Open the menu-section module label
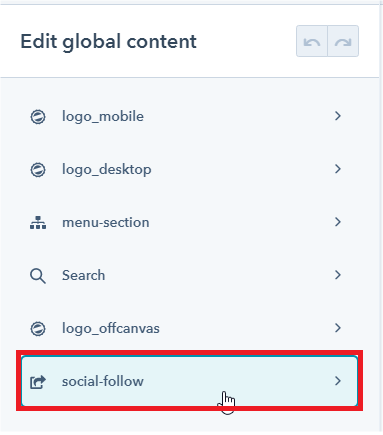Image resolution: width=383 pixels, height=435 pixels. pyautogui.click(x=106, y=222)
